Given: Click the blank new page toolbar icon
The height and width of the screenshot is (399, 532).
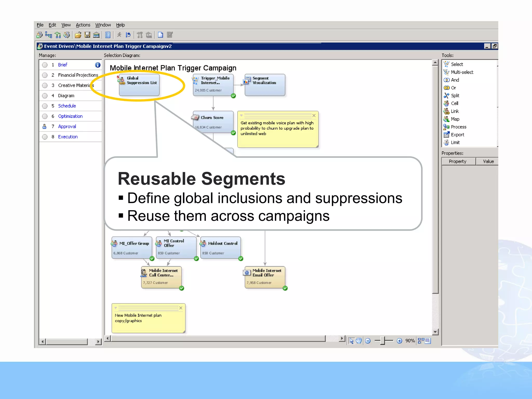Looking at the screenshot, I should click(161, 35).
